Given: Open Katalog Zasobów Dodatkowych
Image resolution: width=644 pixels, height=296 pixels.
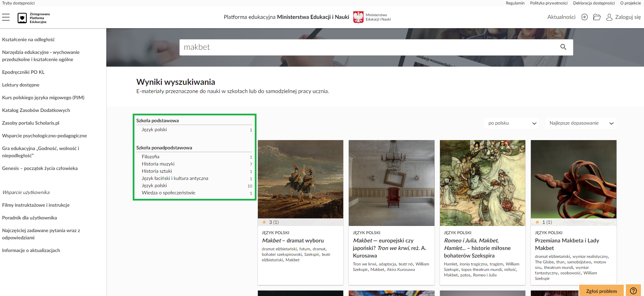Looking at the screenshot, I should point(36,110).
